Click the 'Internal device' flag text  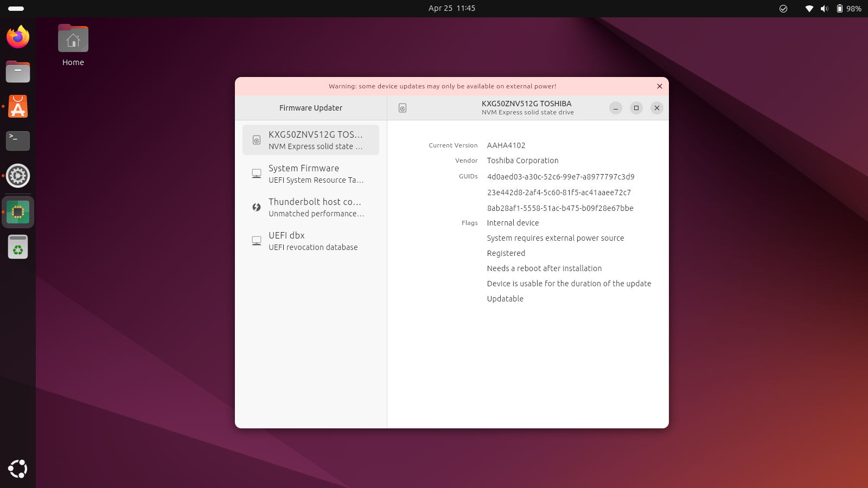point(513,223)
